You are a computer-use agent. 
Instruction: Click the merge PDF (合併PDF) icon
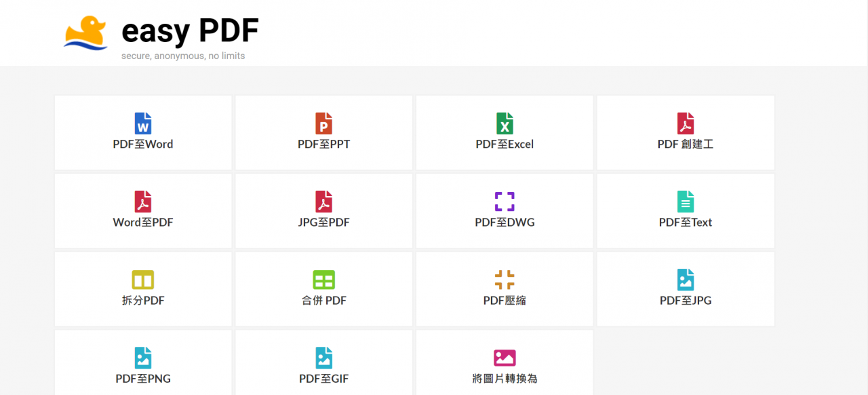pyautogui.click(x=323, y=280)
